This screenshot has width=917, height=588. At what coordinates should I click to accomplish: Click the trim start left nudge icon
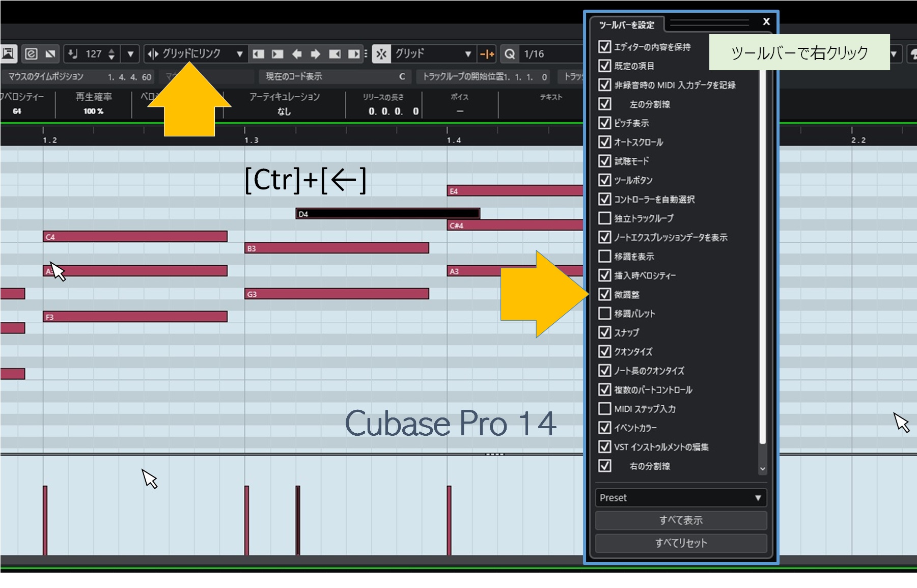(259, 54)
